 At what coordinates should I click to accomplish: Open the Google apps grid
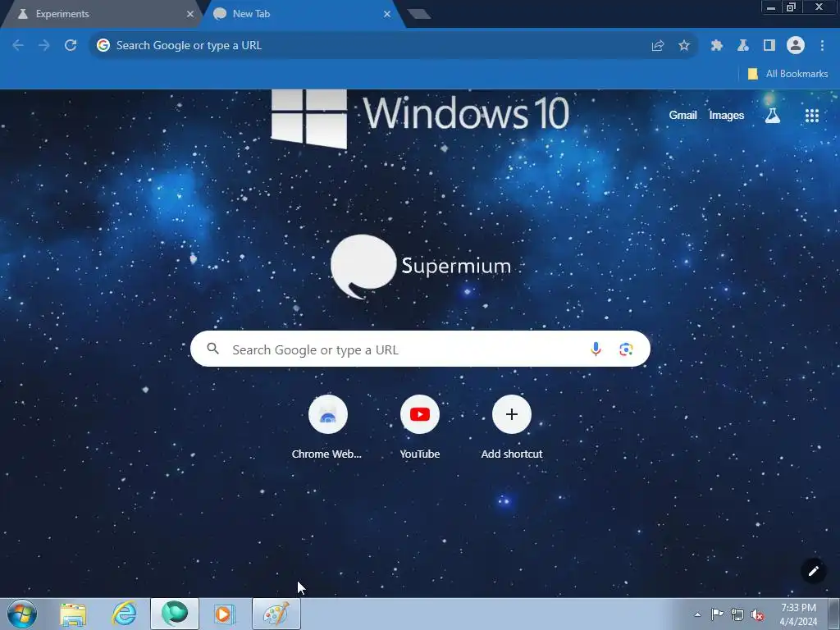coord(811,116)
